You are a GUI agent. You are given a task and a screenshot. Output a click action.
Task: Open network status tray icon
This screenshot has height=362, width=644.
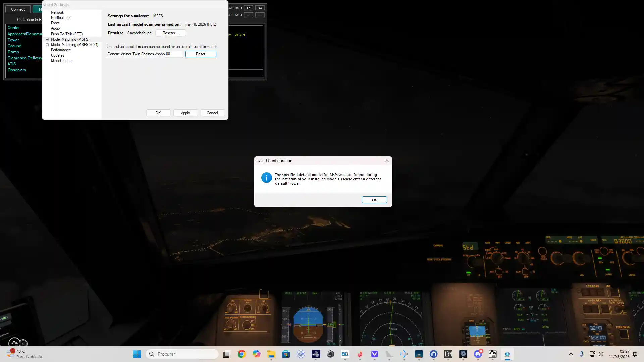592,354
